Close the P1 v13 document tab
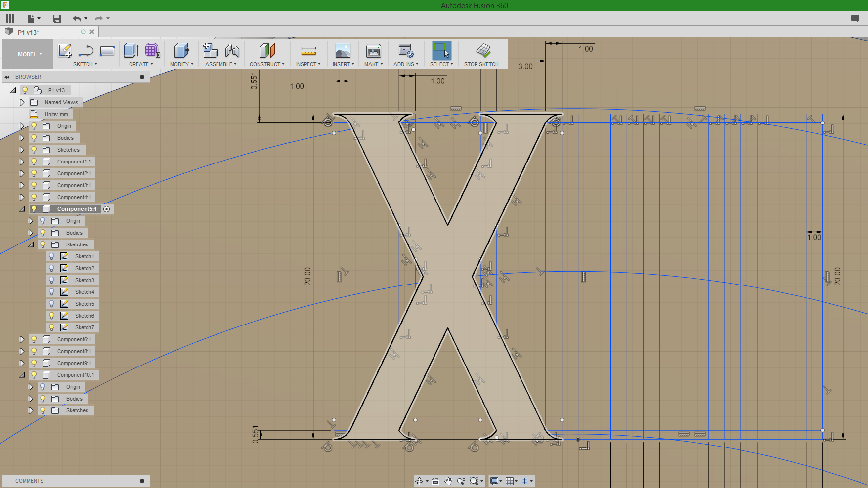This screenshot has width=868, height=488. (92, 32)
